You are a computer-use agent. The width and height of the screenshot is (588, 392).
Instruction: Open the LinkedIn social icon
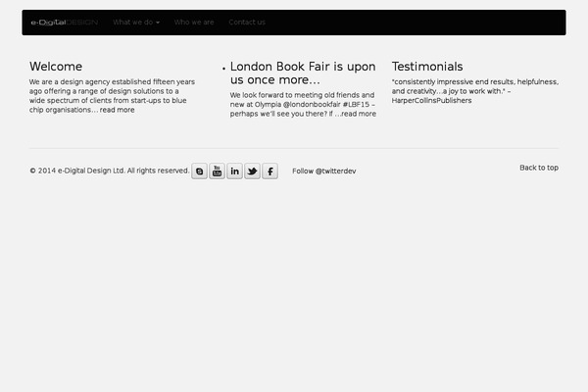pos(235,171)
